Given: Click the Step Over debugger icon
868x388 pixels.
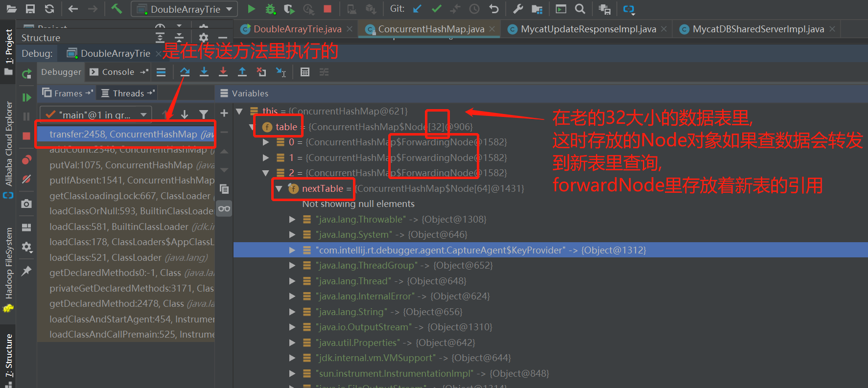Looking at the screenshot, I should pos(185,72).
